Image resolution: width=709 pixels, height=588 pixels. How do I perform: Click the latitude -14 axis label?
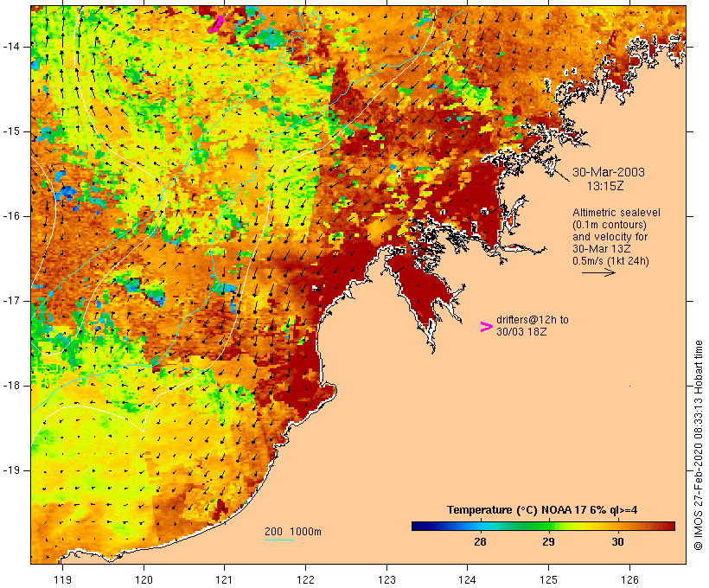11,47
